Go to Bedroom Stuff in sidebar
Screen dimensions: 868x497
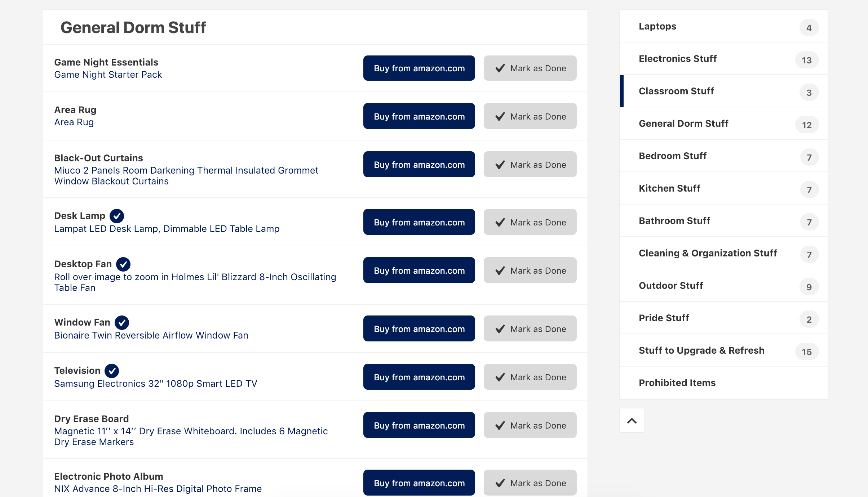pos(673,156)
